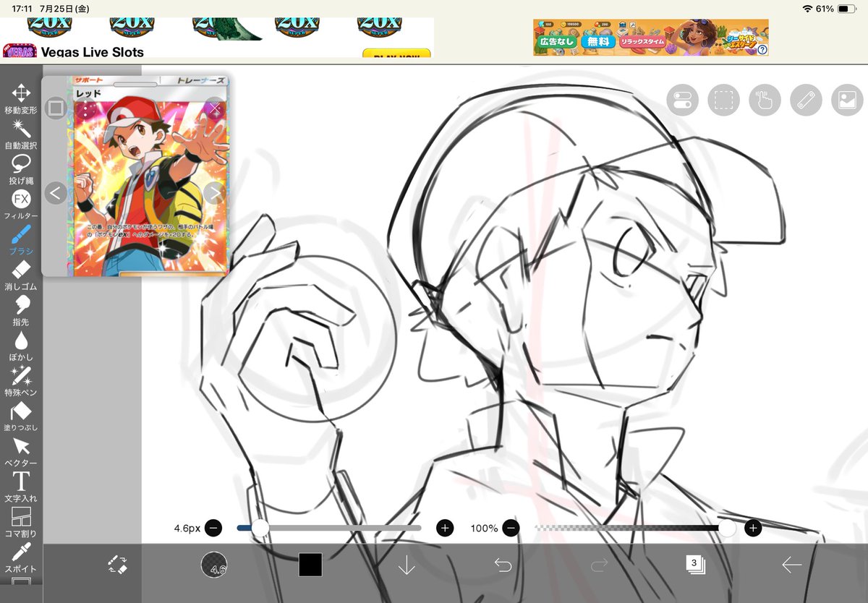Go back with the left arrow

tap(791, 565)
